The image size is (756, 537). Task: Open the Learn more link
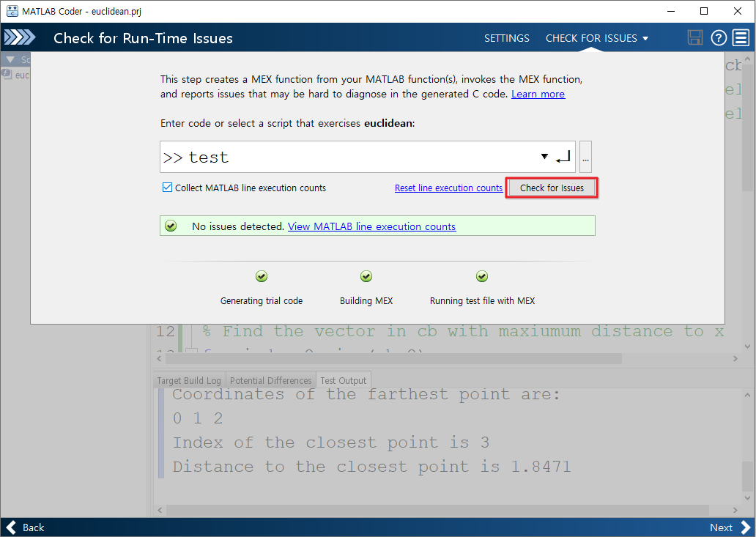538,94
